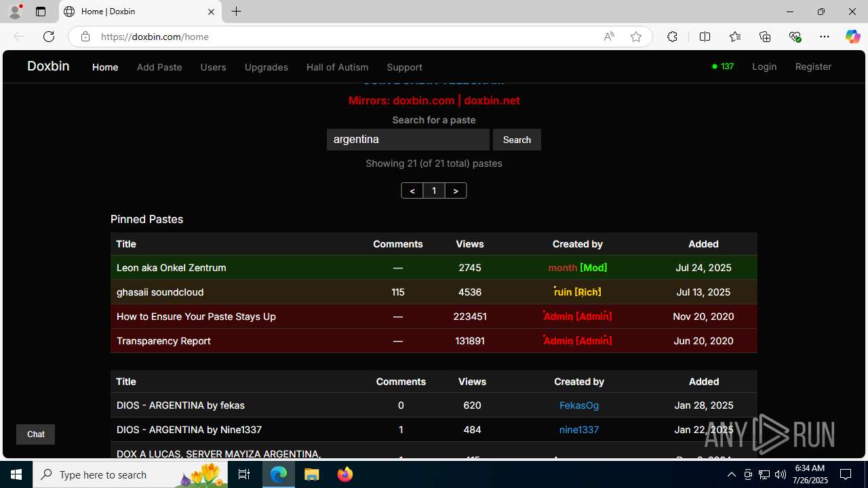The image size is (868, 488).
Task: Open the Windows Start menu
Action: [16, 474]
